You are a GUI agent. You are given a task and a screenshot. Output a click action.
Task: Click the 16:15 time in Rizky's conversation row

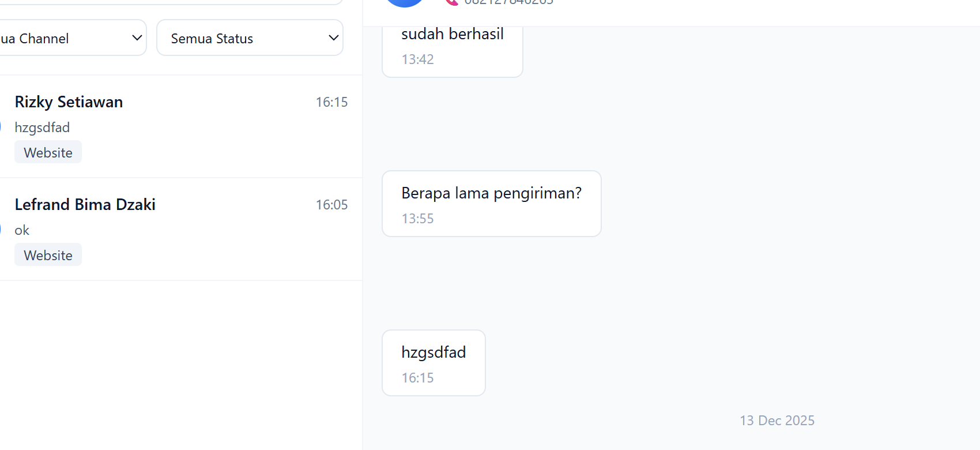coord(331,102)
